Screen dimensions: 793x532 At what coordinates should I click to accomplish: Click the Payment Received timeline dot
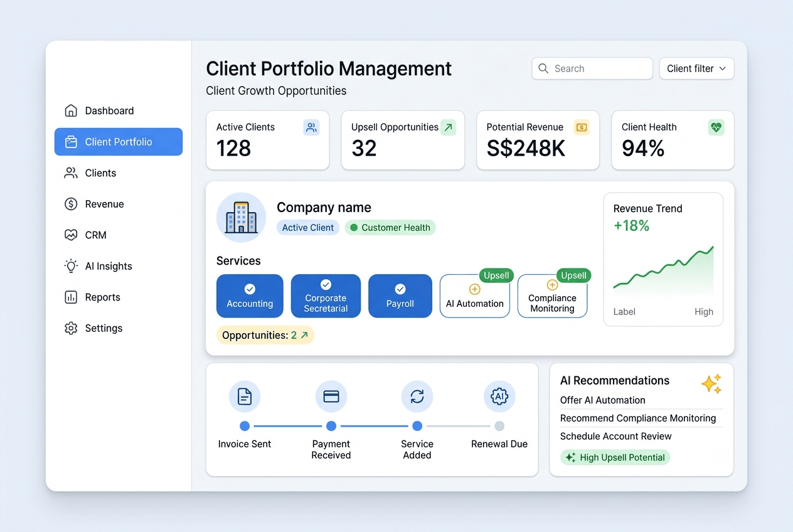tap(331, 426)
